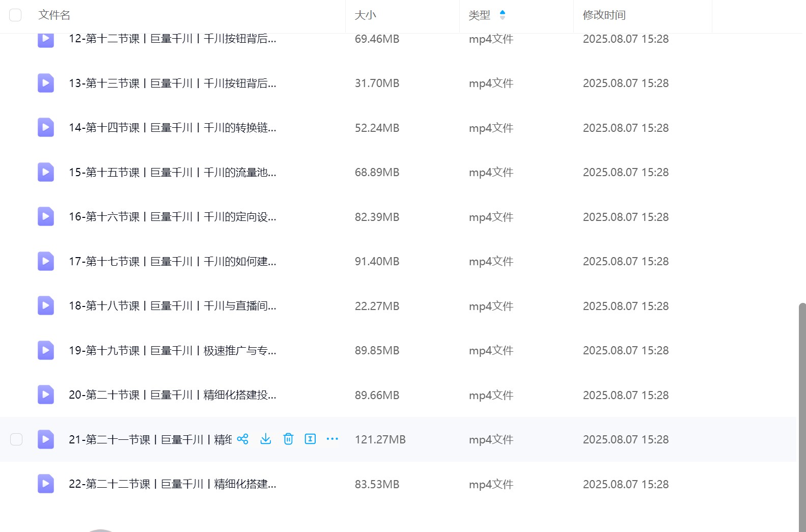
Task: Open file 14-第十四节课 千川的转换链
Action: tap(173, 127)
